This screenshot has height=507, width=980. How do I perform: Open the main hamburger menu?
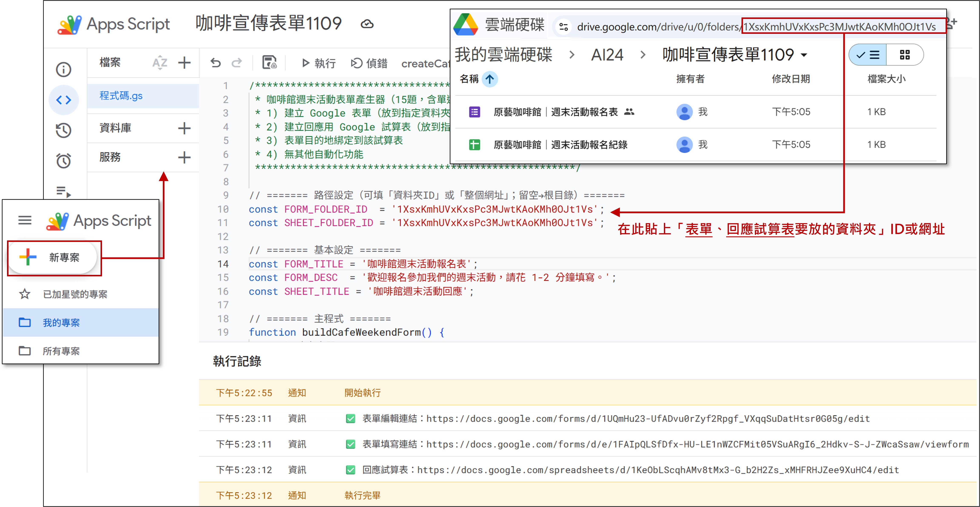click(25, 220)
